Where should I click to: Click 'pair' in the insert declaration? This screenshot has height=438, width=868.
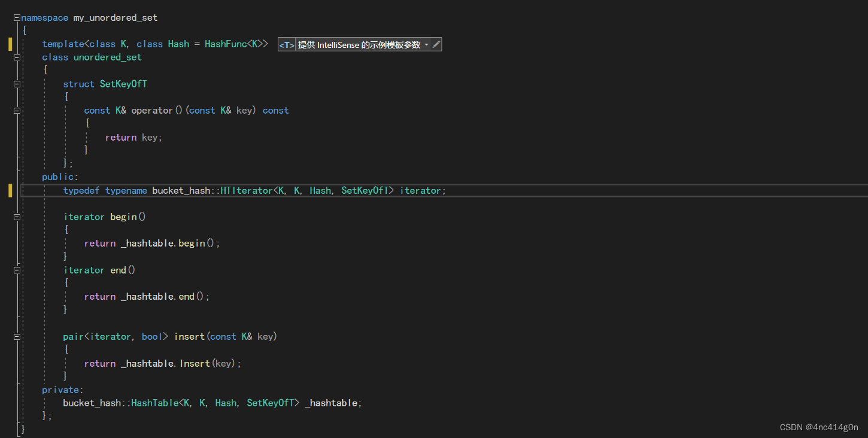click(x=73, y=337)
